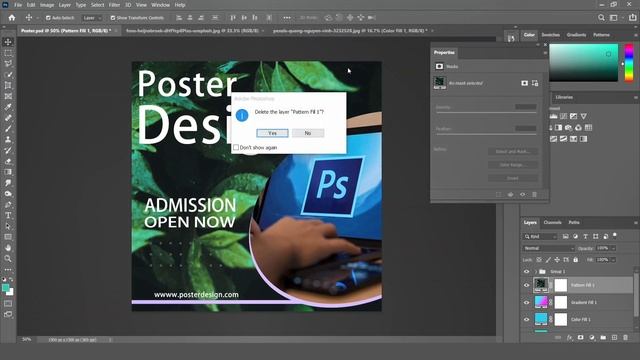The height and width of the screenshot is (360, 640).
Task: Hide the Gradient Fill 1 layer
Action: (527, 302)
